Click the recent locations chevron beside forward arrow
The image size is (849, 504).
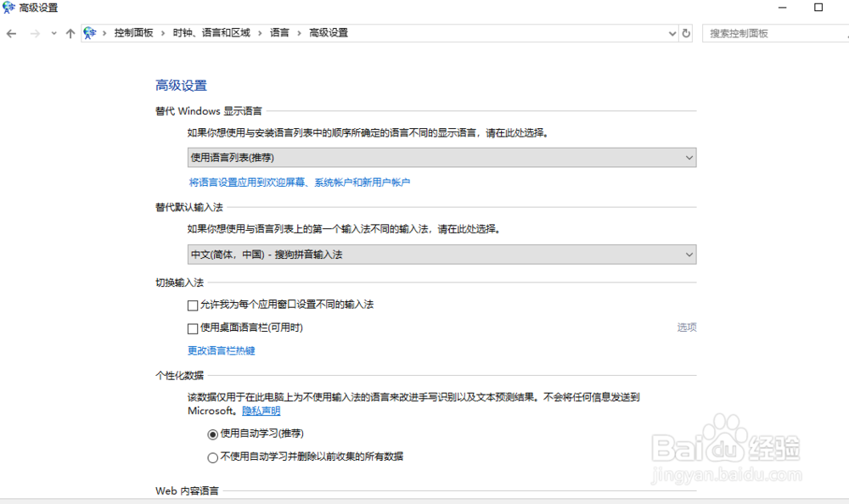pyautogui.click(x=53, y=32)
